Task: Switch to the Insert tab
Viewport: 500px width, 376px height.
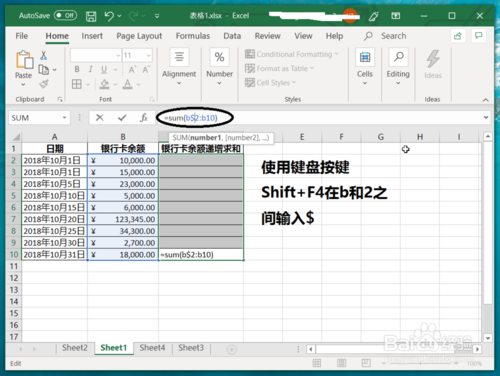Action: tap(92, 36)
